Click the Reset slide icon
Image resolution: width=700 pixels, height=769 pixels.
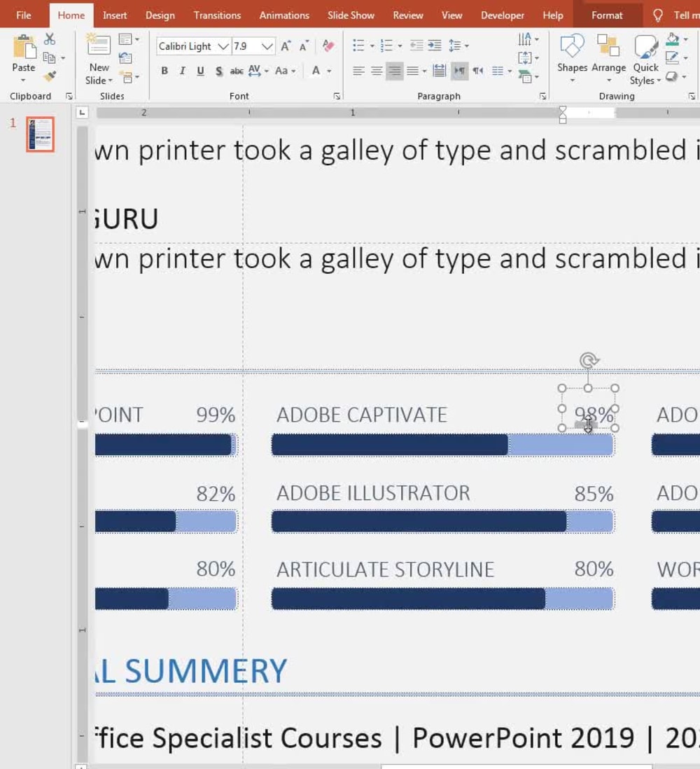point(125,58)
